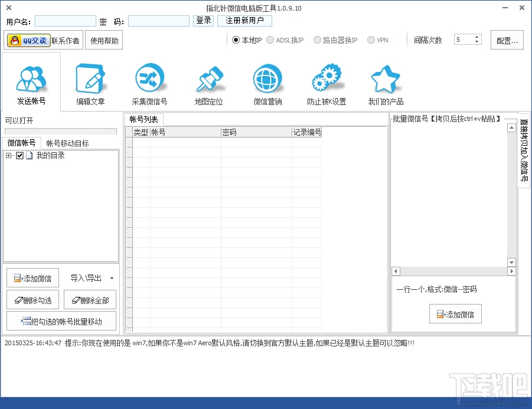Click the 20150325-16:43:47 log line
The height and width of the screenshot is (409, 532).
point(210,343)
